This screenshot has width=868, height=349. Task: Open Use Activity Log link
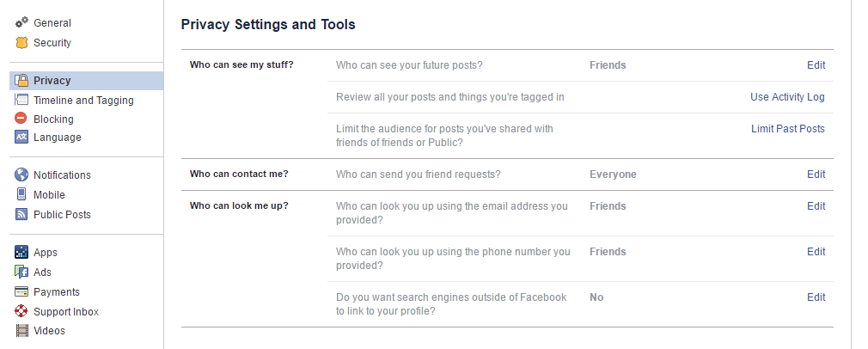click(x=787, y=97)
